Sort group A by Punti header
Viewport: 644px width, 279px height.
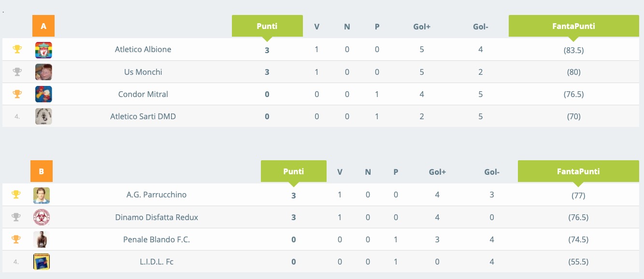(x=267, y=26)
